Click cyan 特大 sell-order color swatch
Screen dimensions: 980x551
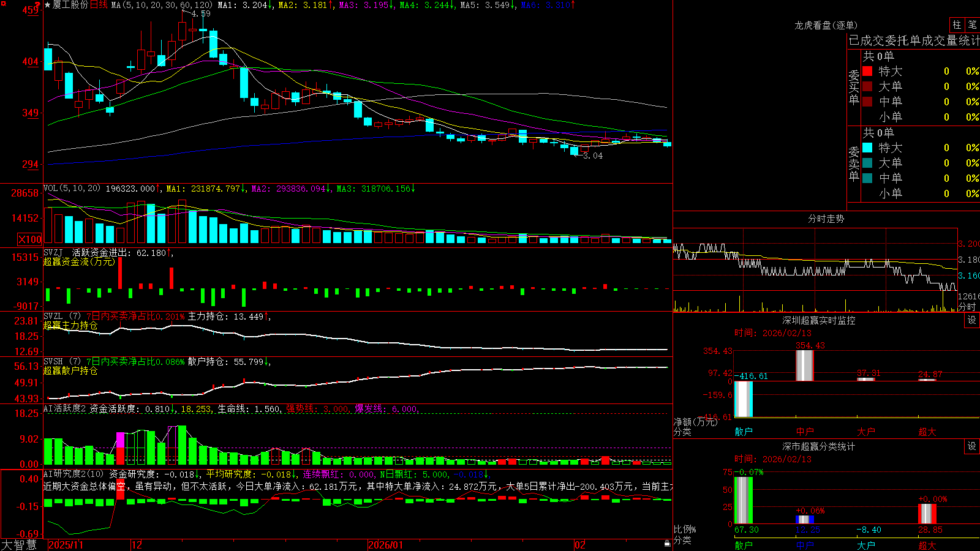(867, 148)
